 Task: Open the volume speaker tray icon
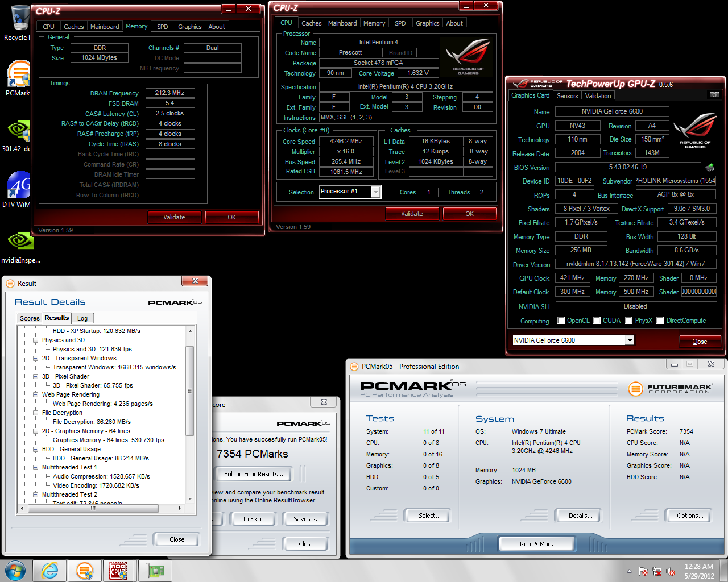pos(671,571)
